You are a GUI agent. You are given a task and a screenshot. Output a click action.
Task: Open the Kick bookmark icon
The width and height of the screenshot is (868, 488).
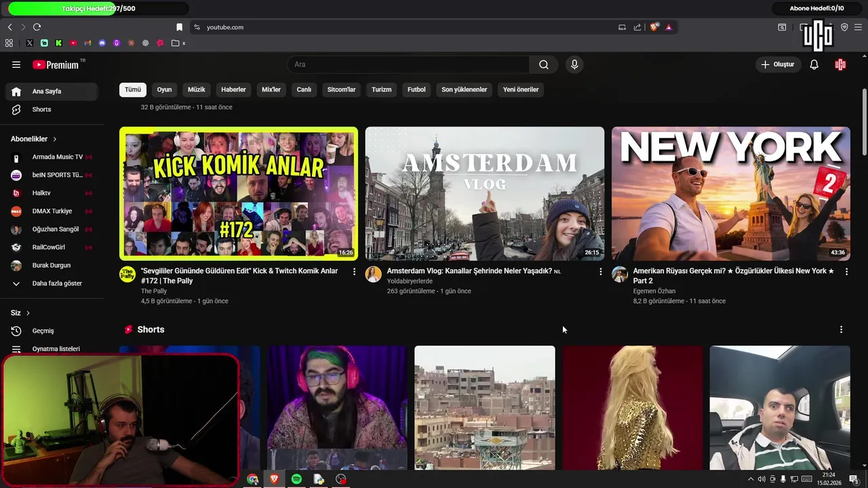[59, 43]
